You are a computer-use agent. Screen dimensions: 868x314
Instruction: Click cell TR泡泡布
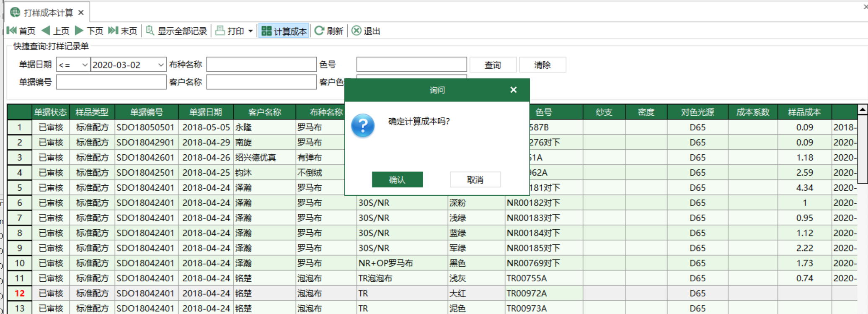pyautogui.click(x=402, y=278)
